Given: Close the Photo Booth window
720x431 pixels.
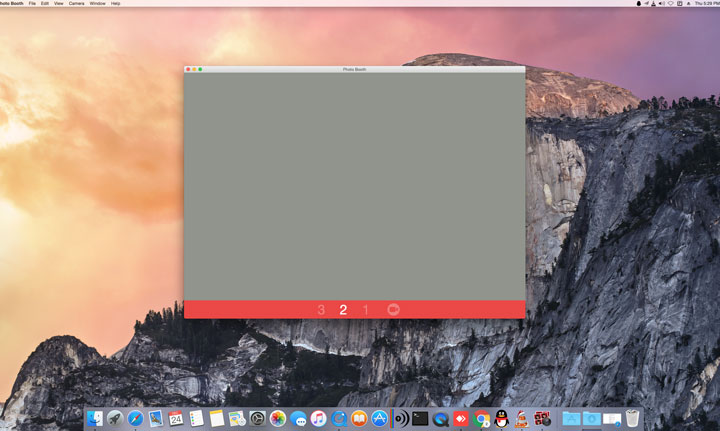Looking at the screenshot, I should point(188,69).
